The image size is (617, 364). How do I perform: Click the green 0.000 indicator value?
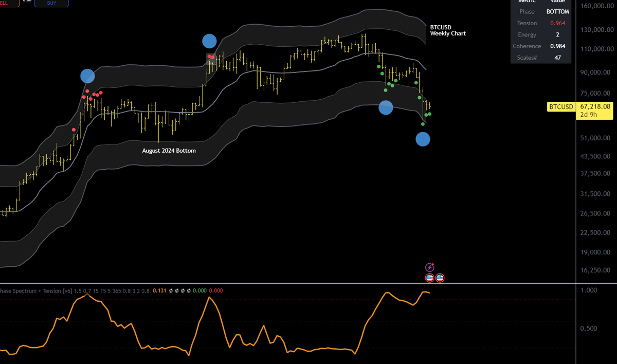coord(199,290)
